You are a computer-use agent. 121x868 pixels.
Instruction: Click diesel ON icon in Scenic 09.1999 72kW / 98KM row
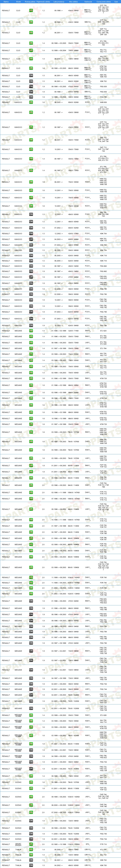pyautogui.click(x=31, y=821)
